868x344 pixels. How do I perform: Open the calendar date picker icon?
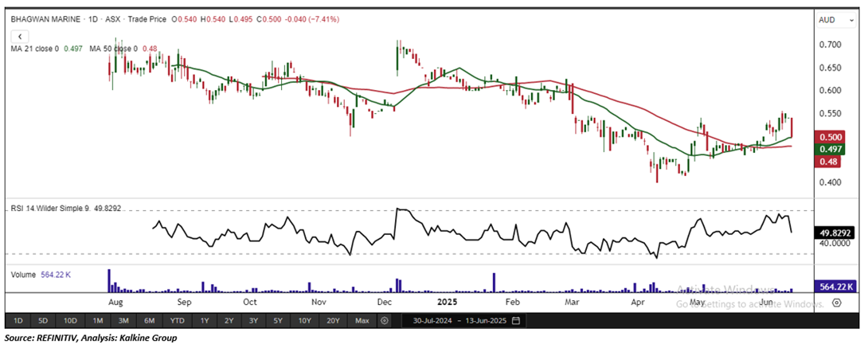tap(516, 321)
